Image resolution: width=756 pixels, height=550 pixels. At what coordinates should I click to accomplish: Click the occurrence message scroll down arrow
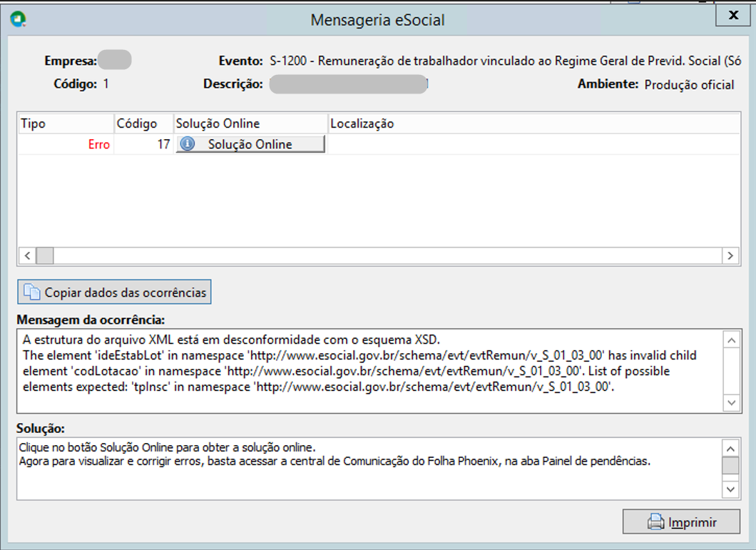pos(732,403)
